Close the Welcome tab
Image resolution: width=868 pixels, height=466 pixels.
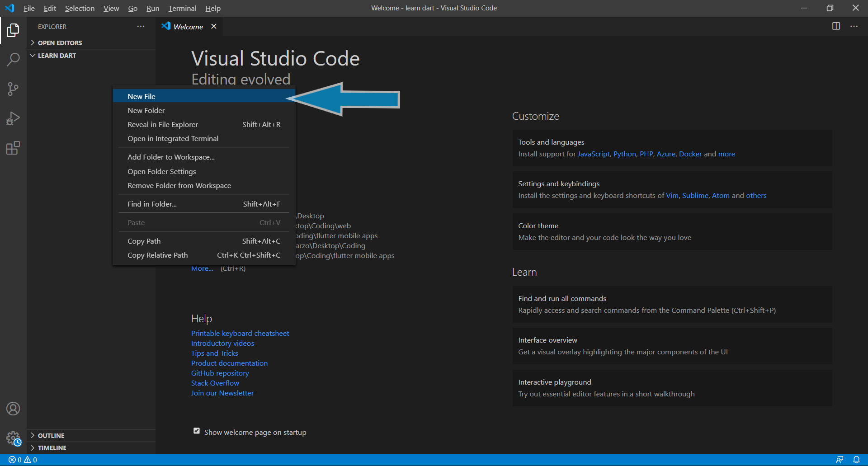point(214,27)
